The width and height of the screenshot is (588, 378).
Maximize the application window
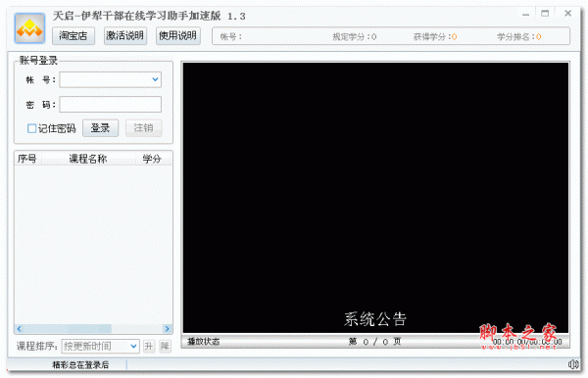point(545,14)
